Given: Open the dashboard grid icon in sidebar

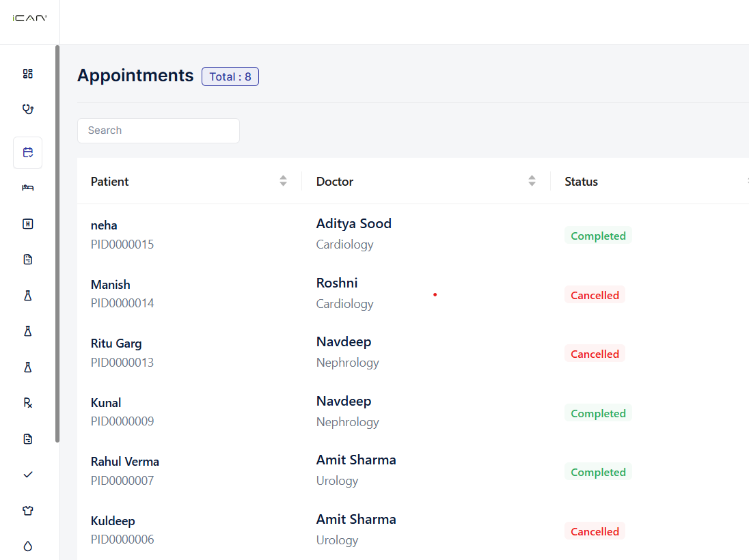Looking at the screenshot, I should click(27, 73).
